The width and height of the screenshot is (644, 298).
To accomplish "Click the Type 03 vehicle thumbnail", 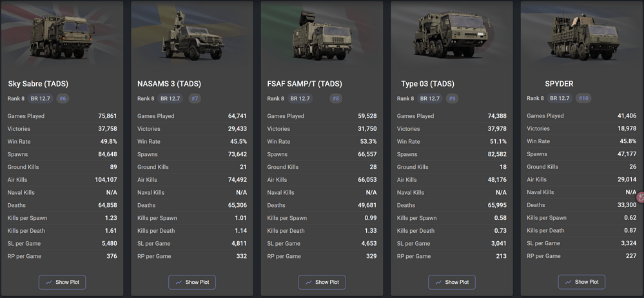I will (451, 39).
